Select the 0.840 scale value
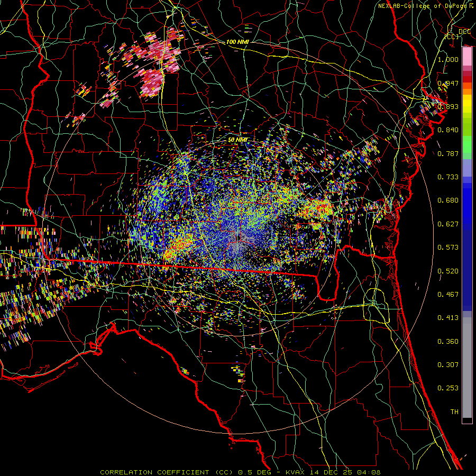Screen dimensions: 476x476 448,130
